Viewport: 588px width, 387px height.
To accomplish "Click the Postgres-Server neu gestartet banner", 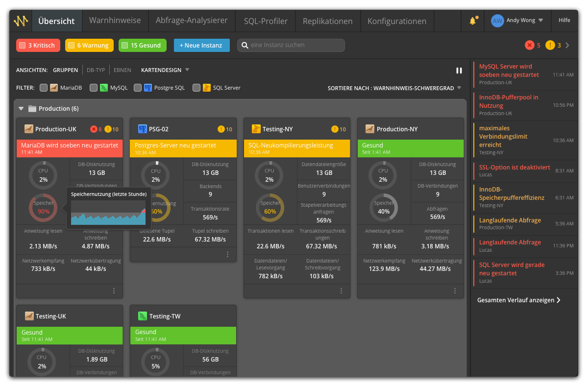I will [x=183, y=148].
